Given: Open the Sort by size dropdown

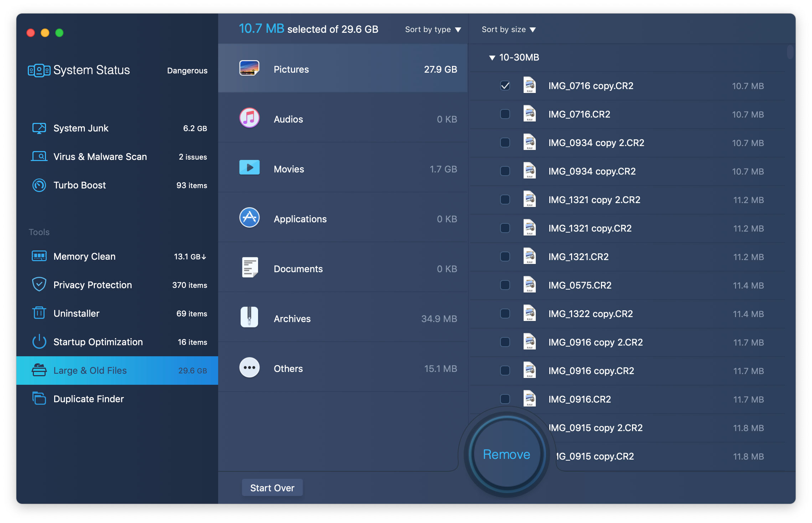Looking at the screenshot, I should (x=509, y=30).
